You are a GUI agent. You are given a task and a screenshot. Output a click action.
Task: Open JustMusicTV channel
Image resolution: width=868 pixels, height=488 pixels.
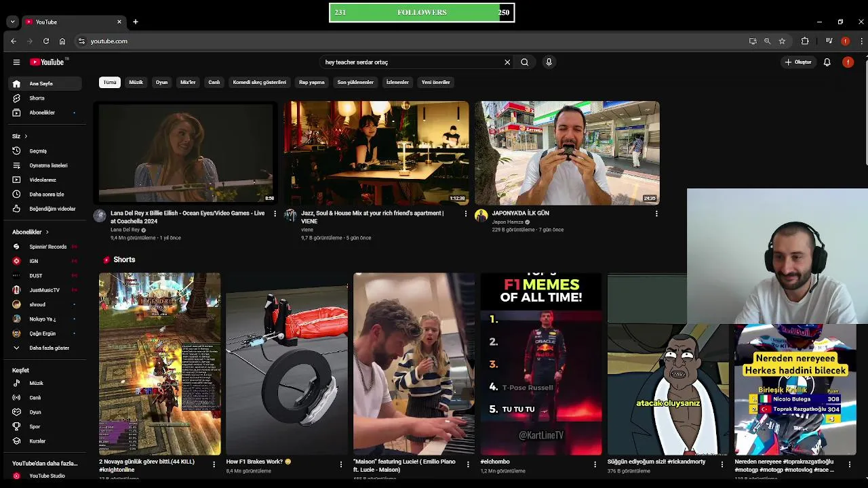tap(45, 290)
